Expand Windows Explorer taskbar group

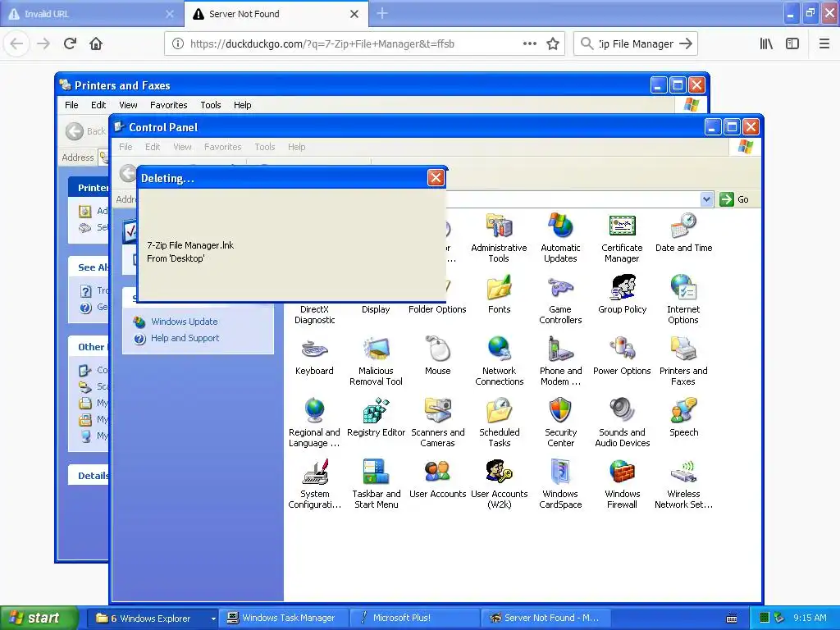point(152,618)
